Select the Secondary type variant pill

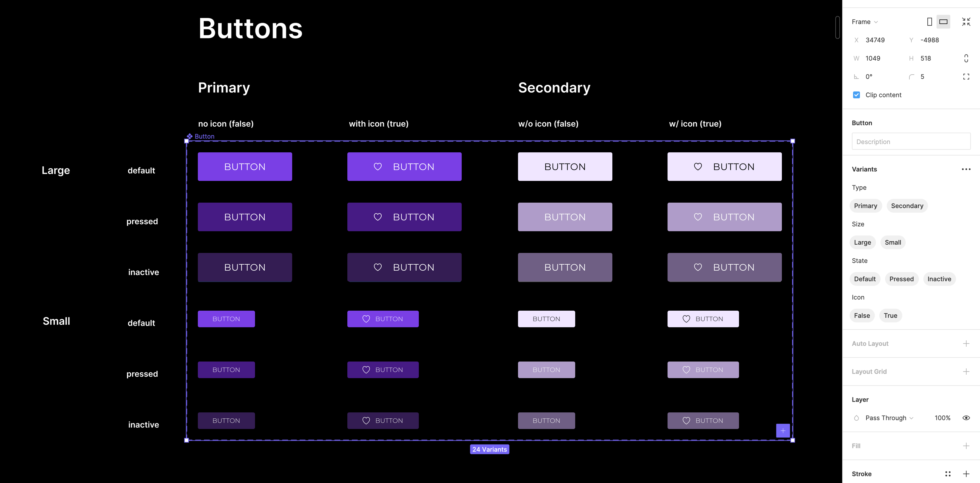pyautogui.click(x=907, y=206)
